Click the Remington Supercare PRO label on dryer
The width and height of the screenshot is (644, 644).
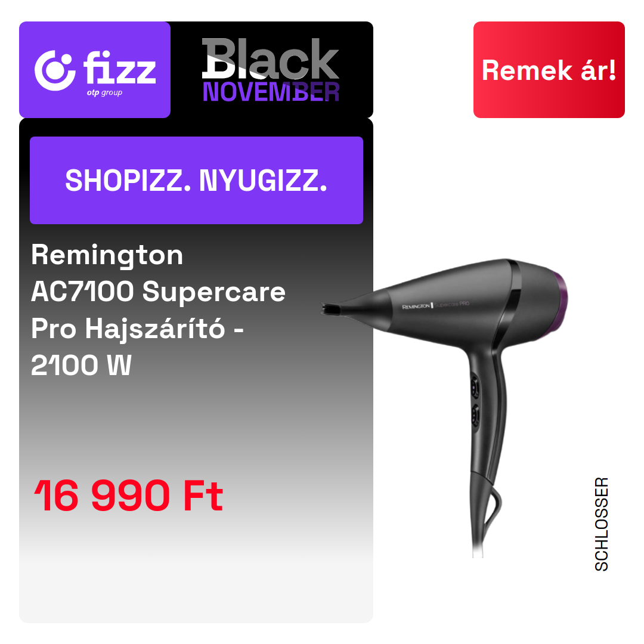(435, 305)
